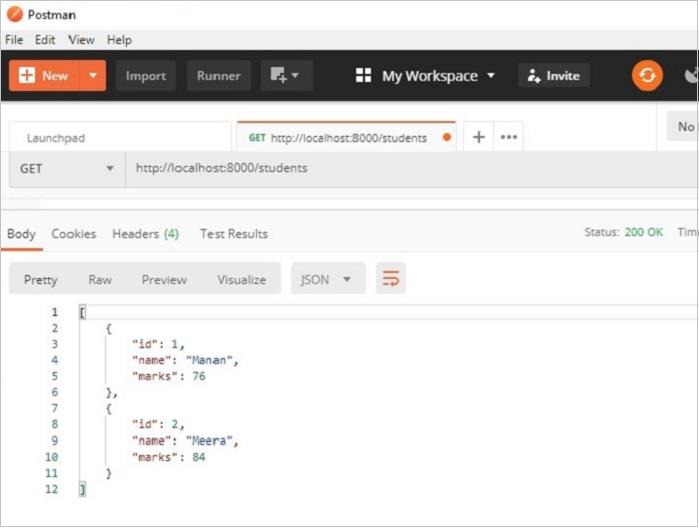Open the Runner button
The width and height of the screenshot is (699, 528).
coord(218,76)
